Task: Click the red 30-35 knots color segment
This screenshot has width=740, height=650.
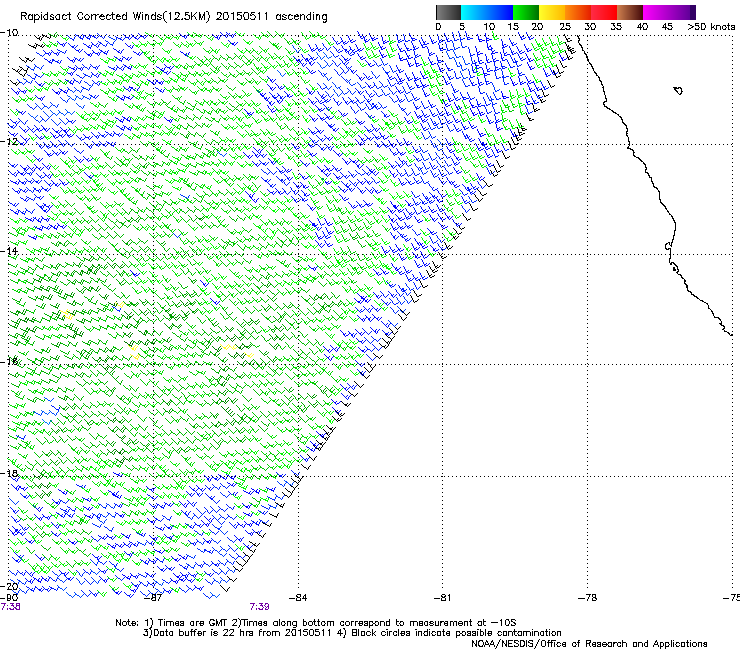Action: point(604,12)
